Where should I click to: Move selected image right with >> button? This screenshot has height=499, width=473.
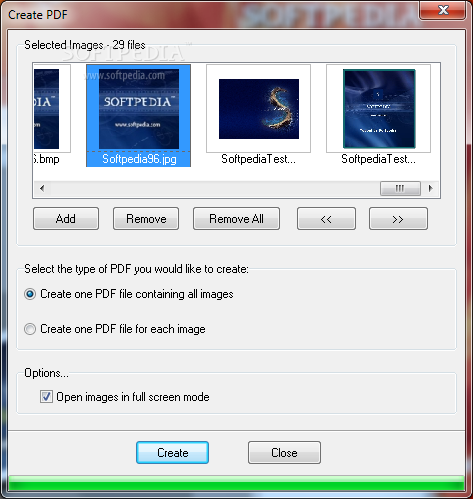click(x=398, y=219)
